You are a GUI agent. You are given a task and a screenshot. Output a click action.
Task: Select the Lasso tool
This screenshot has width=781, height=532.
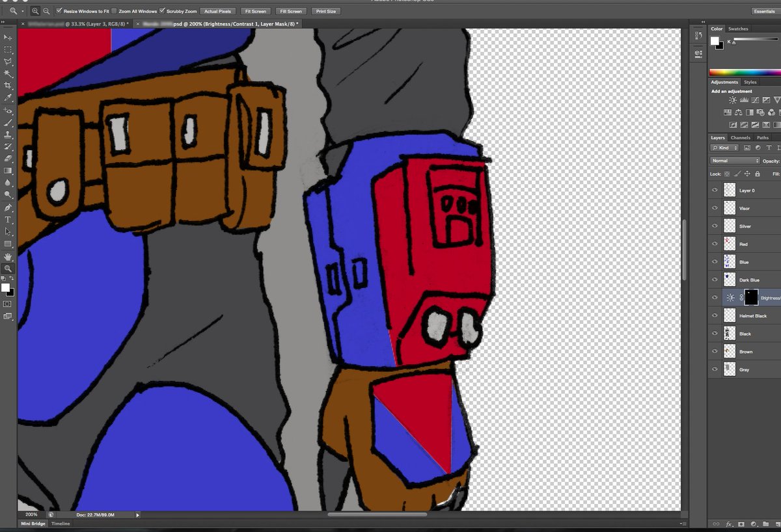point(8,62)
